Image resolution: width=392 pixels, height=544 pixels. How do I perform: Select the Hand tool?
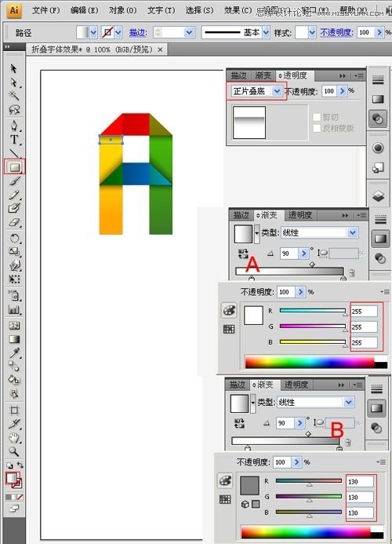tap(14, 438)
